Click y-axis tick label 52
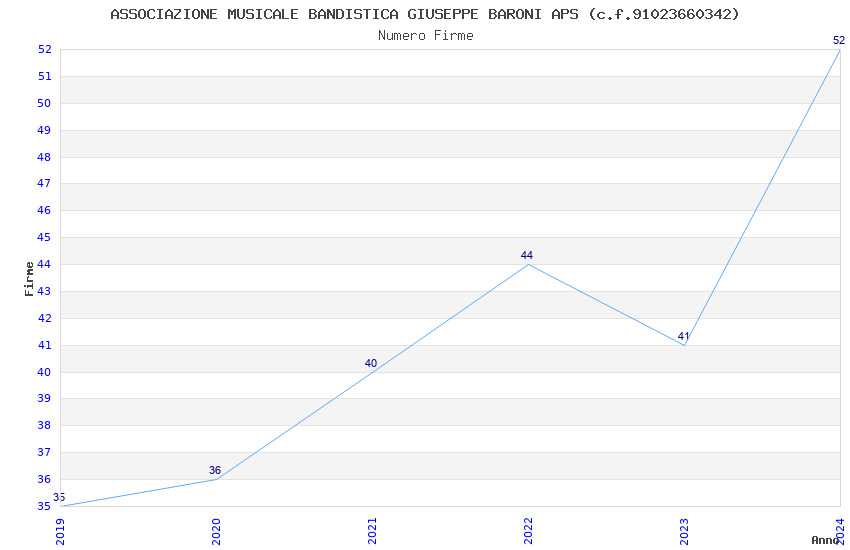850x550 pixels. 44,49
